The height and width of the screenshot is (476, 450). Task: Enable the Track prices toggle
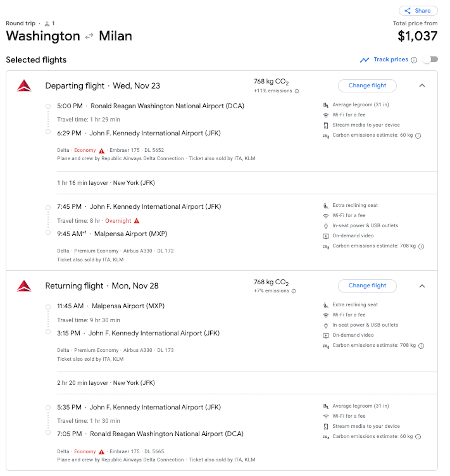point(430,60)
